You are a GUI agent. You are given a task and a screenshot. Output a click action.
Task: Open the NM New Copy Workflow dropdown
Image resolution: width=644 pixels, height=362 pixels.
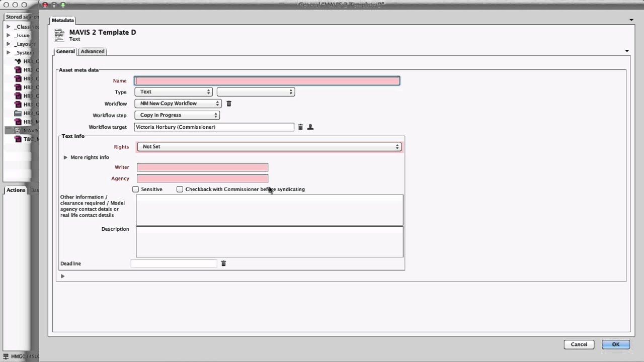point(178,104)
